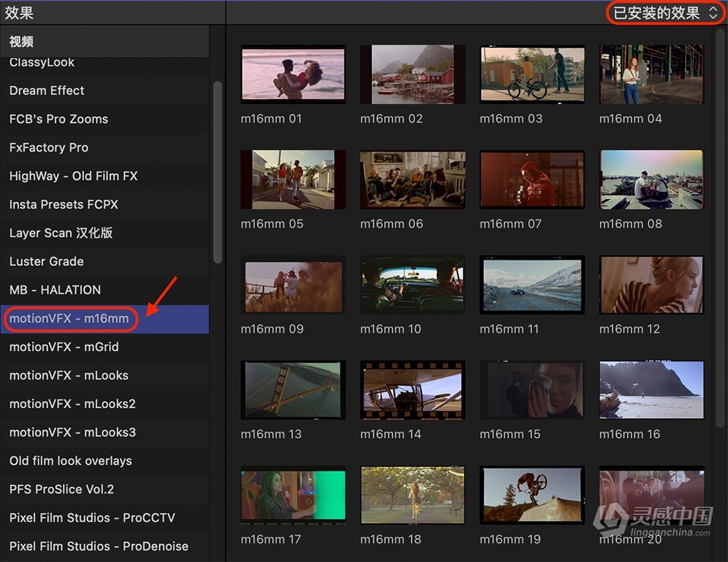The height and width of the screenshot is (562, 728).
Task: Select the Layer Scan 汉化版 category
Action: (x=104, y=233)
